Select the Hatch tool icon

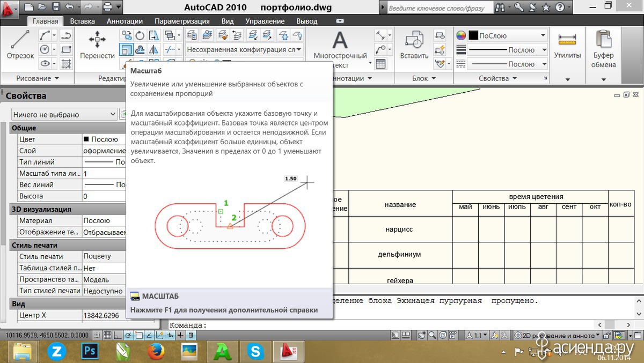(67, 63)
